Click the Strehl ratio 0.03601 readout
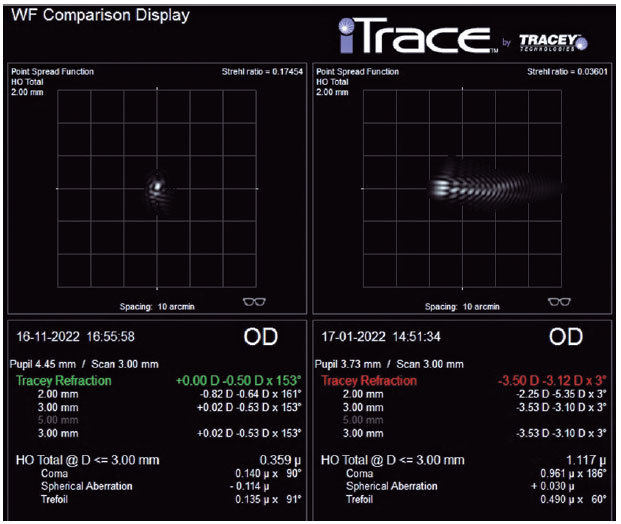Screen dimensions: 621x524 [x=567, y=72]
